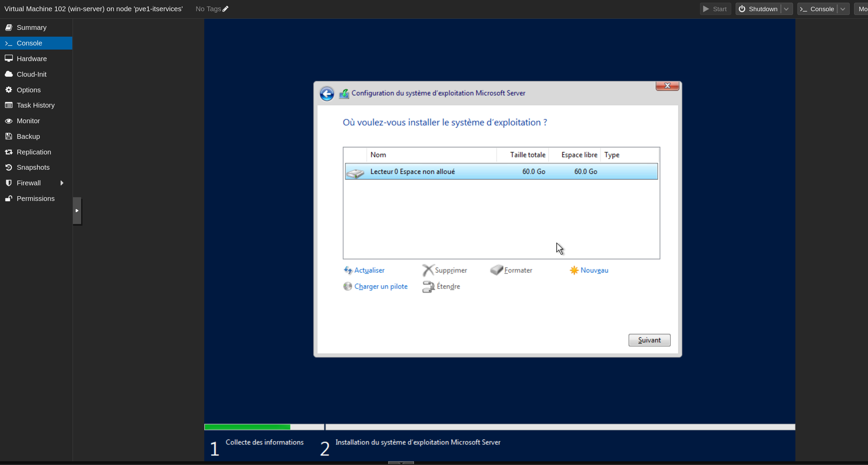Open the Summary page
This screenshot has width=868, height=465.
pos(32,27)
